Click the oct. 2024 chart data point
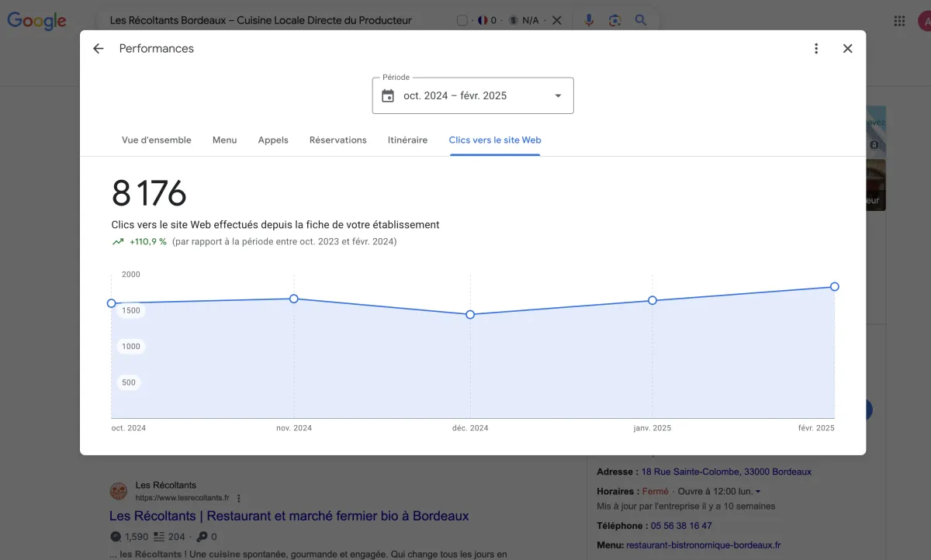This screenshot has width=931, height=560. (x=111, y=303)
